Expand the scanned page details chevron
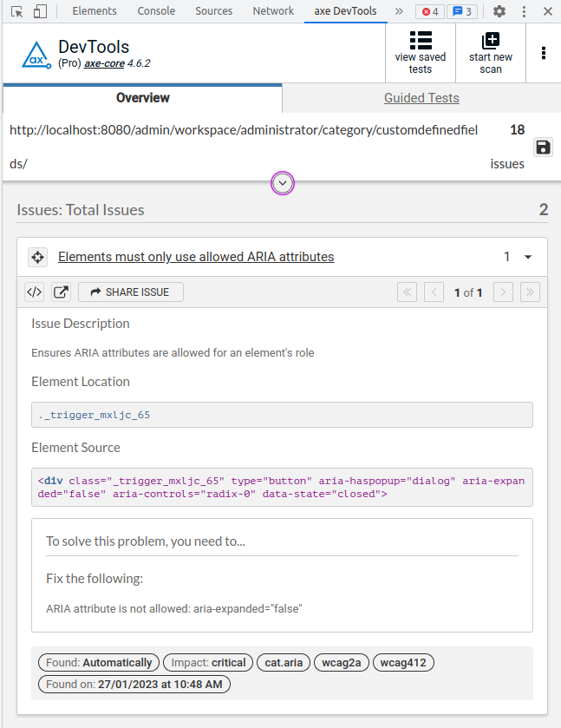 click(x=282, y=183)
